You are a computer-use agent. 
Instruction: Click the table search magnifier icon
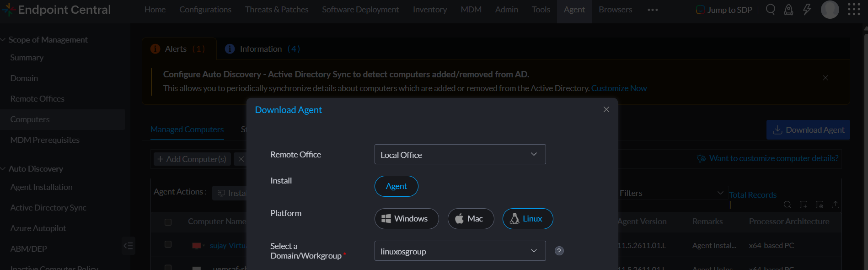tap(788, 205)
